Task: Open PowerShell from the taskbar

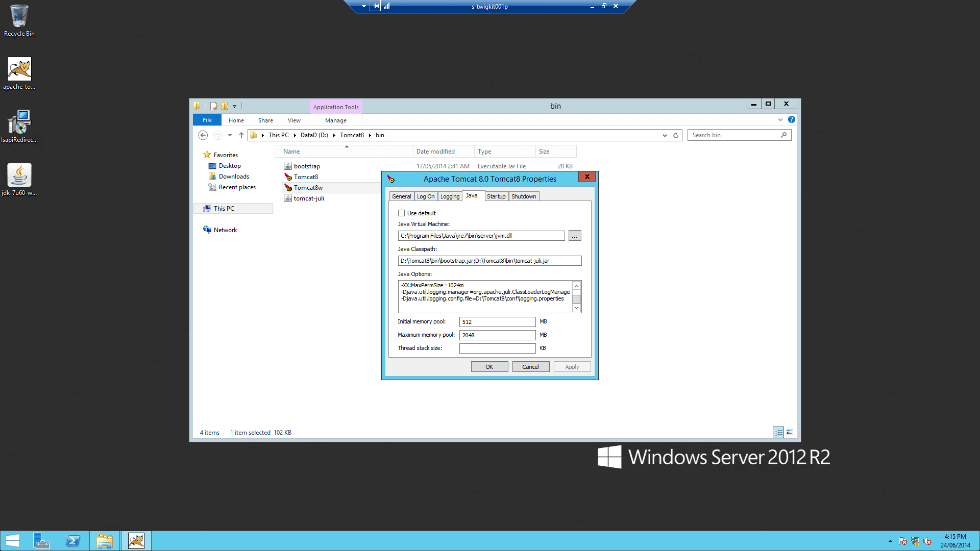Action: (73, 541)
